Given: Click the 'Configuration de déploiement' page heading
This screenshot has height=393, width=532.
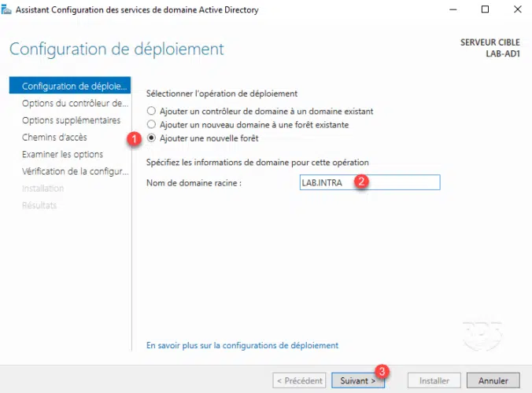Looking at the screenshot, I should (116, 50).
